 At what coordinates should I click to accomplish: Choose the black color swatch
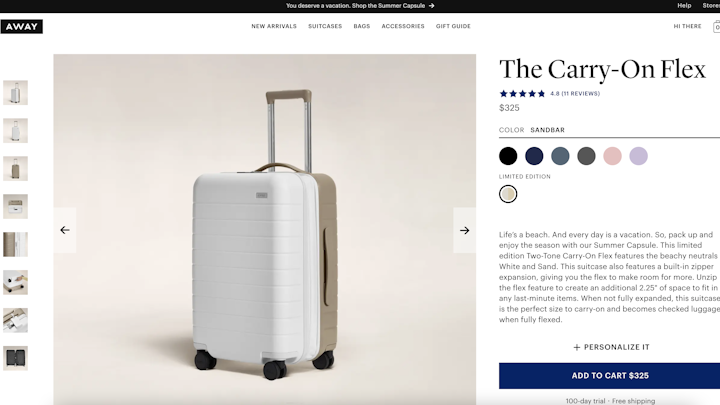(x=508, y=156)
